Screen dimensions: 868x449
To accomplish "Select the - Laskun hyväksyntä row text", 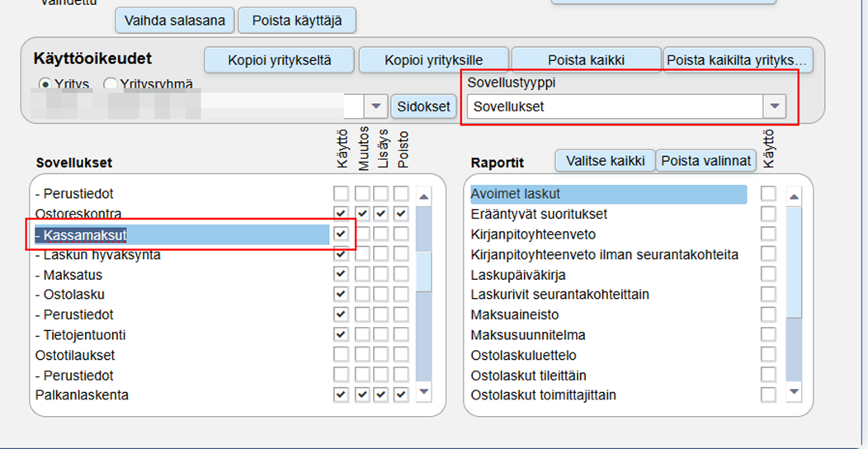I will [x=98, y=255].
